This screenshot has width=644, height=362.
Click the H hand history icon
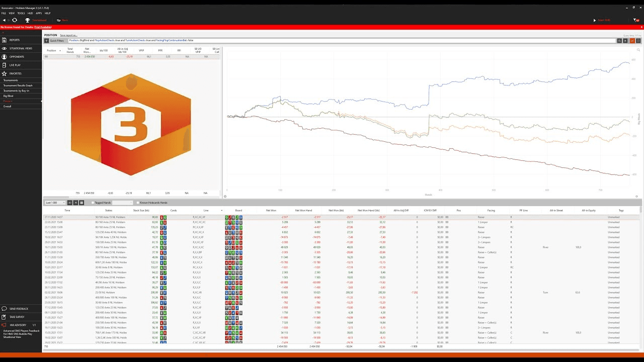click(76, 203)
